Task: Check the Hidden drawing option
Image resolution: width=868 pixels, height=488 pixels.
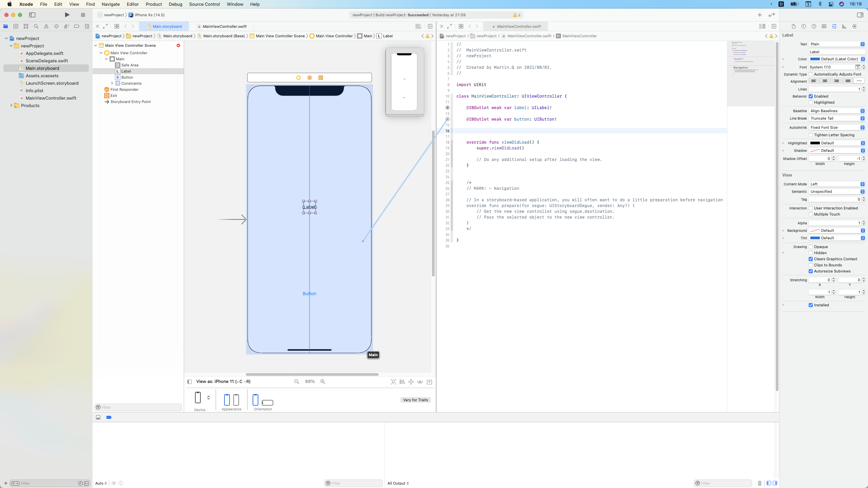Action: pyautogui.click(x=811, y=253)
